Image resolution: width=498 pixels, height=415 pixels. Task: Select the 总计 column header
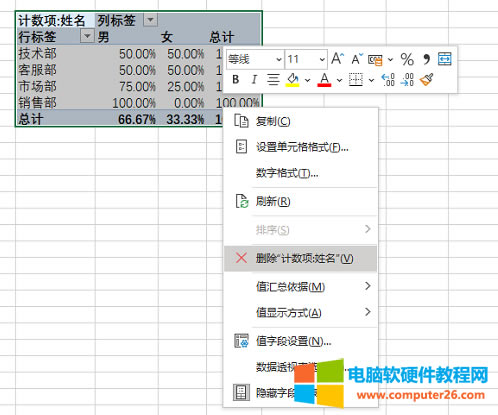(x=233, y=37)
